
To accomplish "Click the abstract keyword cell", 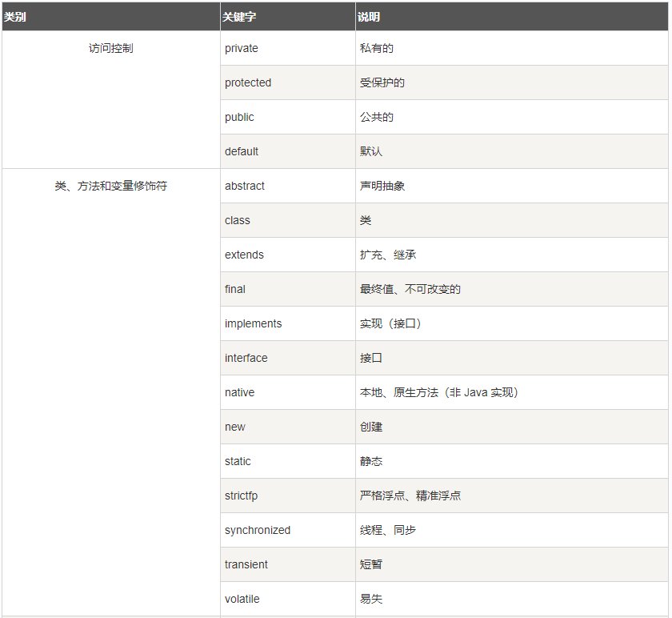I will pyautogui.click(x=287, y=186).
